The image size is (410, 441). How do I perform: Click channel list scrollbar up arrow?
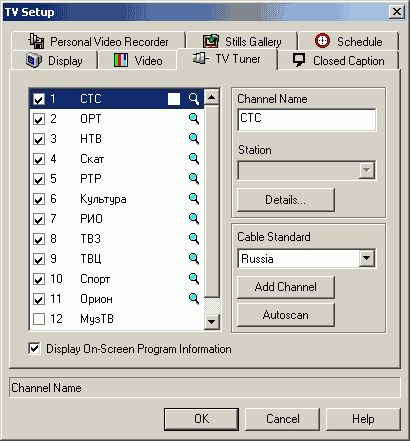click(x=212, y=97)
